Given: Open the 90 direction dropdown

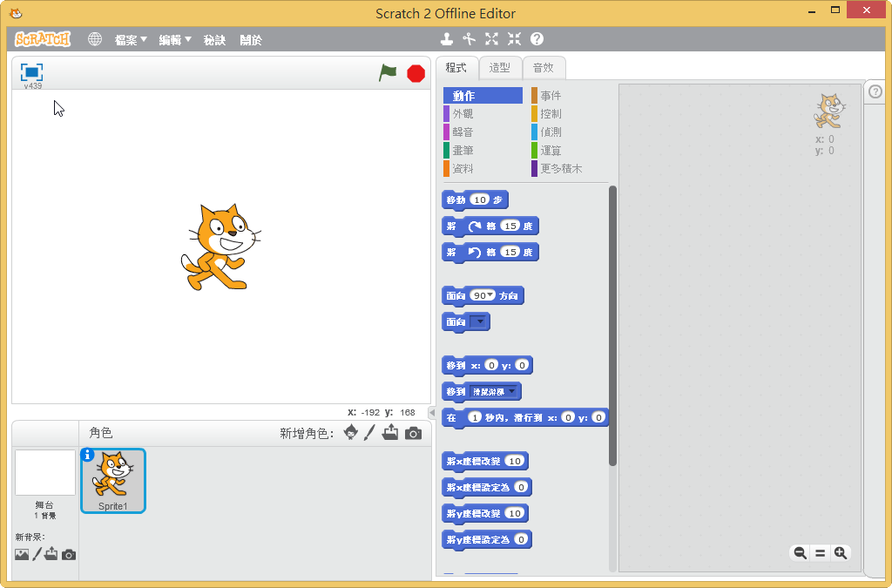Looking at the screenshot, I should (490, 295).
